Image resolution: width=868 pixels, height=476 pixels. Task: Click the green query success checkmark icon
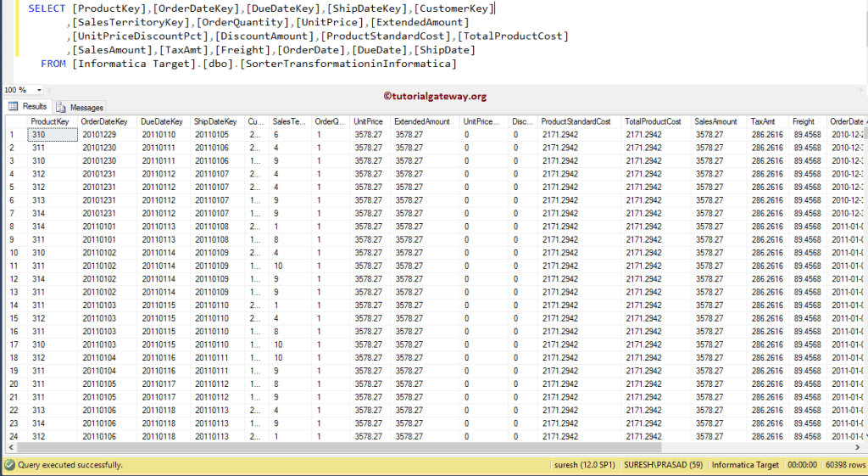[x=9, y=465]
